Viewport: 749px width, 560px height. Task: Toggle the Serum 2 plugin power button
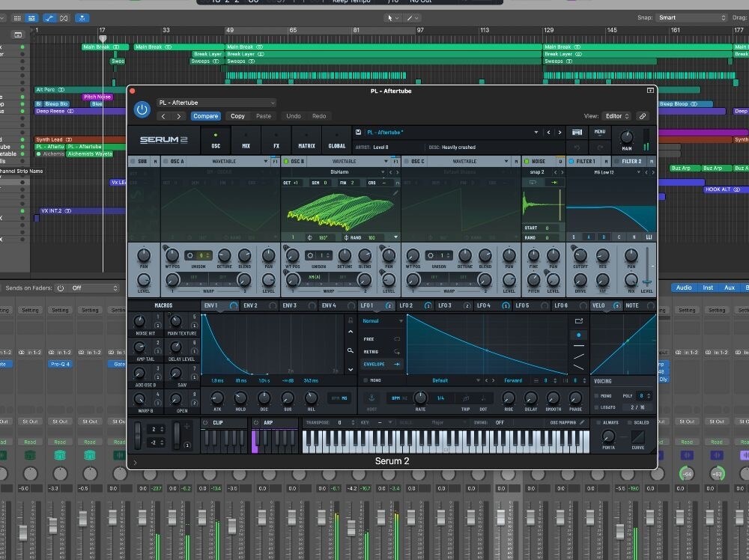(142, 109)
